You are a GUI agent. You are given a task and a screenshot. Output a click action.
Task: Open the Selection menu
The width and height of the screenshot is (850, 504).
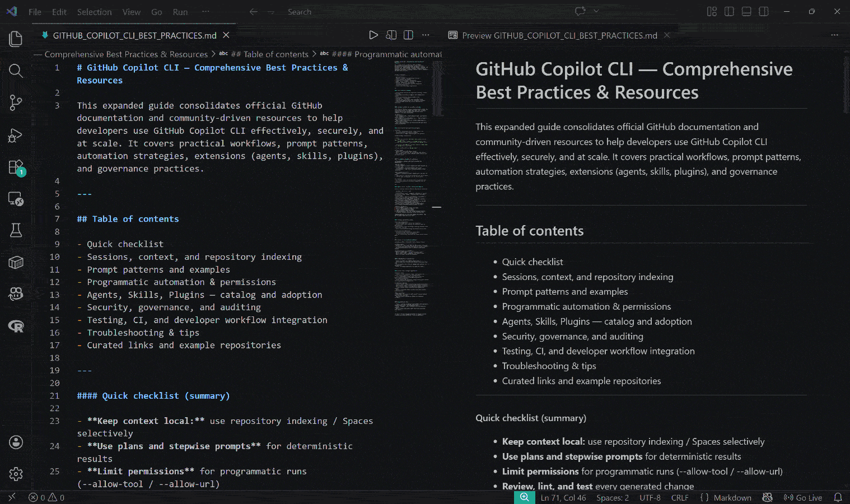click(94, 12)
